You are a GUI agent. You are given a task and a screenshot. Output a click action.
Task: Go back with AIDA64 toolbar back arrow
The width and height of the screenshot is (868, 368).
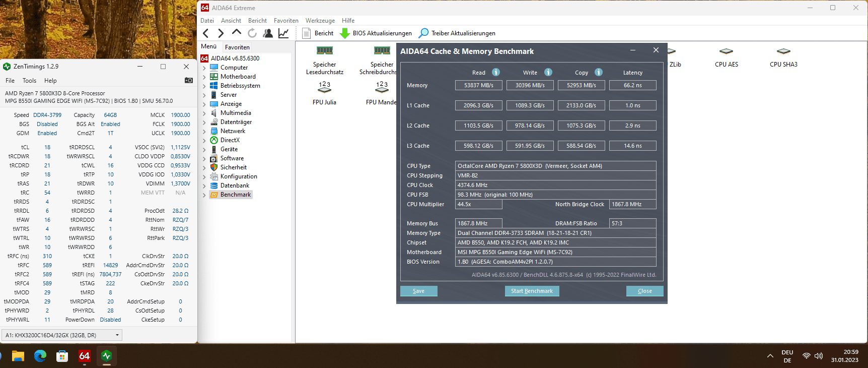(205, 33)
